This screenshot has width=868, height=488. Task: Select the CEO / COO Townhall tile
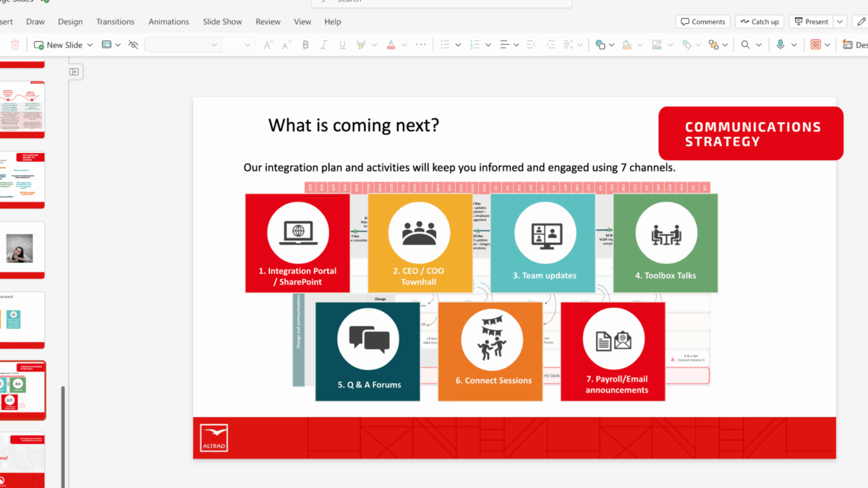(x=420, y=243)
